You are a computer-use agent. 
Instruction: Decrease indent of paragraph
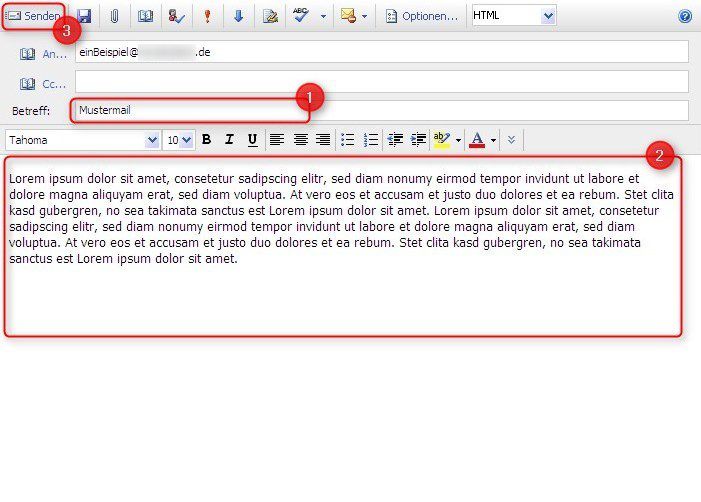[395, 139]
